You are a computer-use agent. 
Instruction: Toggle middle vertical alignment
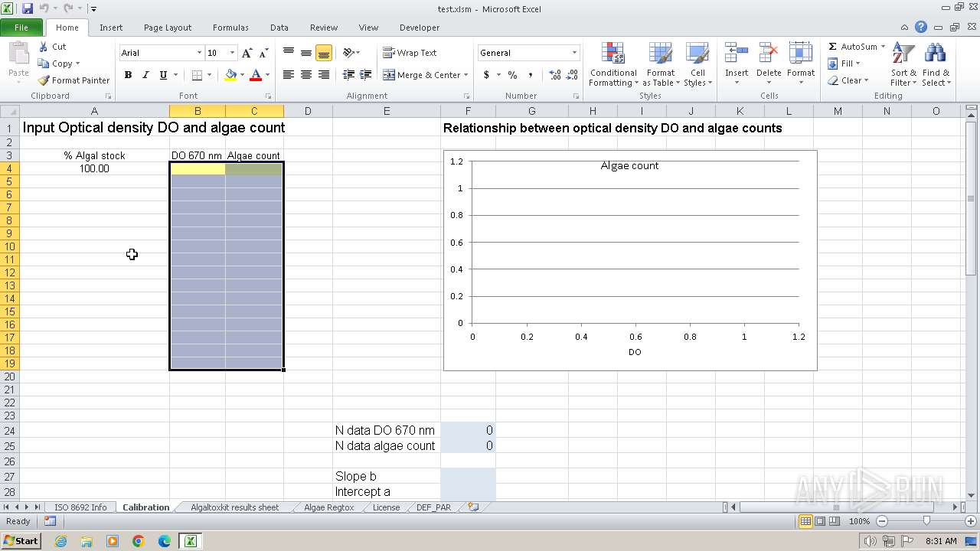[306, 53]
